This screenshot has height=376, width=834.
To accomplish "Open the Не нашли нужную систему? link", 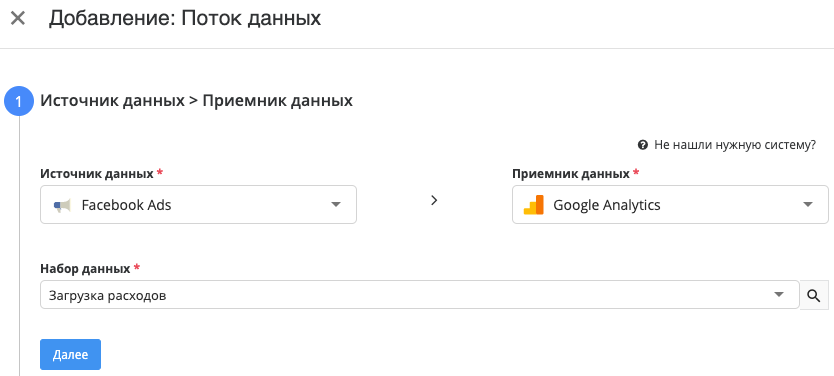I will [735, 145].
